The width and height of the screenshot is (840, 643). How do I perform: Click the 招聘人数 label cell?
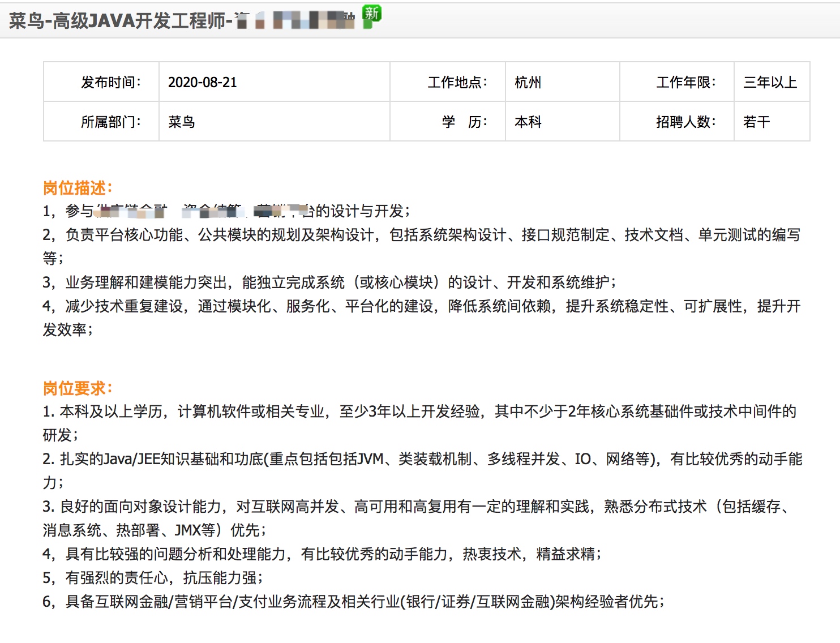(x=685, y=122)
